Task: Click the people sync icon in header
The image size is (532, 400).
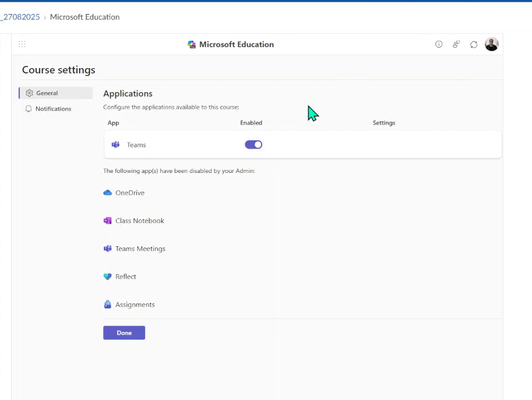Action: [x=456, y=44]
